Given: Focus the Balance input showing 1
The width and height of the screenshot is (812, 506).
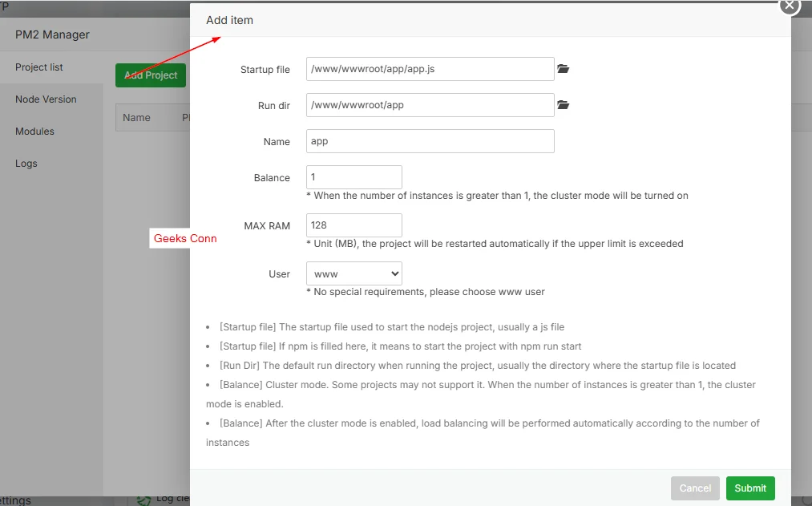Looking at the screenshot, I should pyautogui.click(x=353, y=176).
